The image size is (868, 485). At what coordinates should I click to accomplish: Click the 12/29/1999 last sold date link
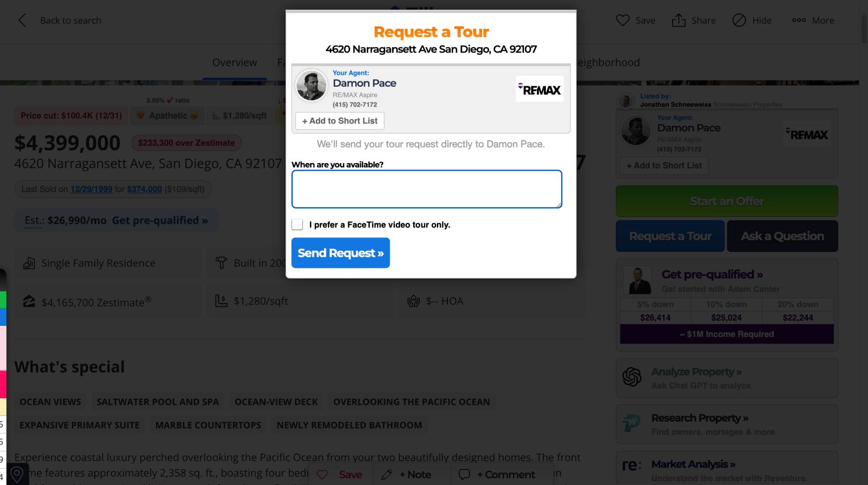tap(91, 189)
